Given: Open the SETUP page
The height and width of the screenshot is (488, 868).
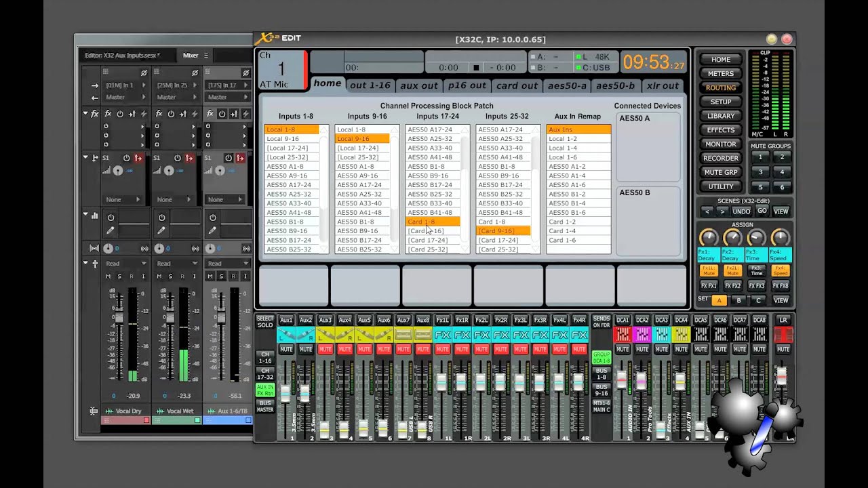Looking at the screenshot, I should pos(721,102).
